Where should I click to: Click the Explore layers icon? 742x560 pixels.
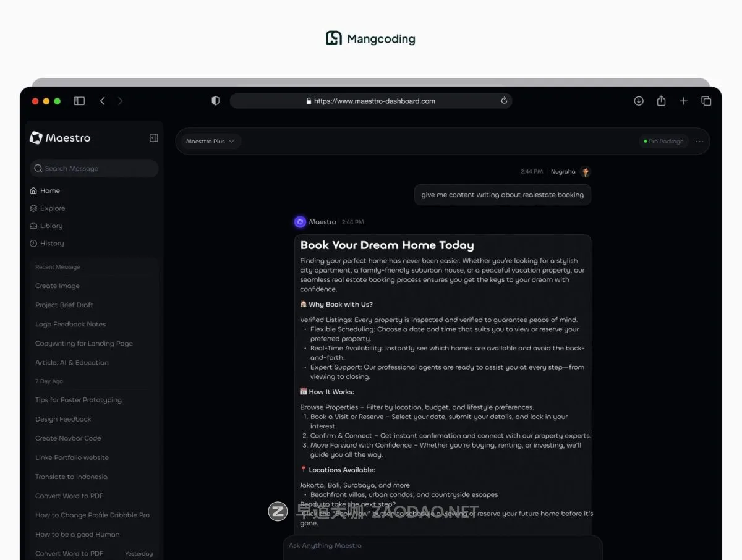click(x=33, y=208)
